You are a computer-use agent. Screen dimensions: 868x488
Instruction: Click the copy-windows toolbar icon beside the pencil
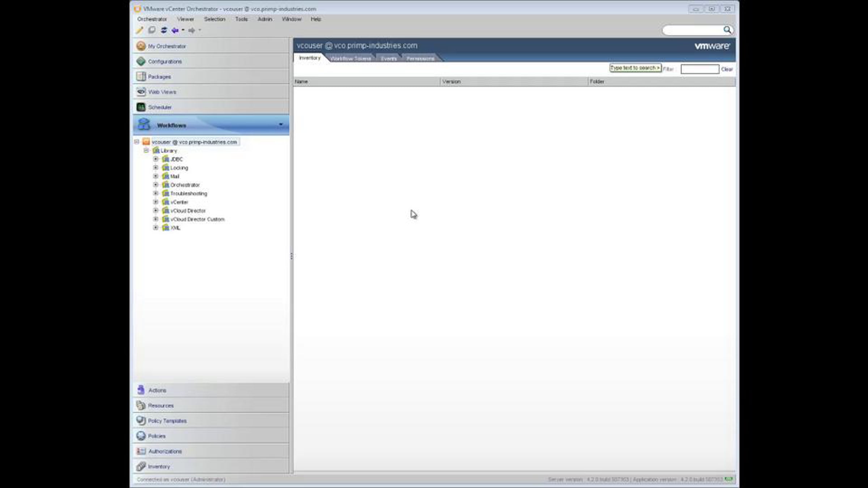coord(152,30)
